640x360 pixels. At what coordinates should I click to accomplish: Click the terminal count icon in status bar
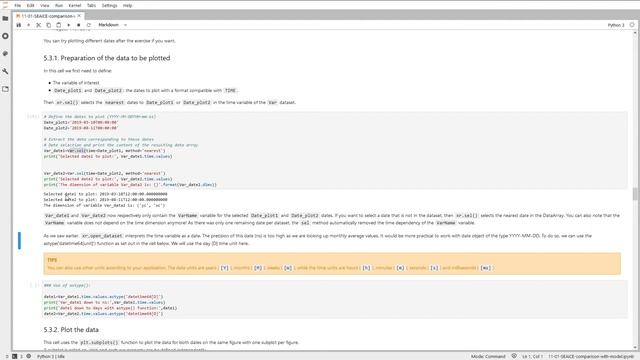(x=15, y=356)
